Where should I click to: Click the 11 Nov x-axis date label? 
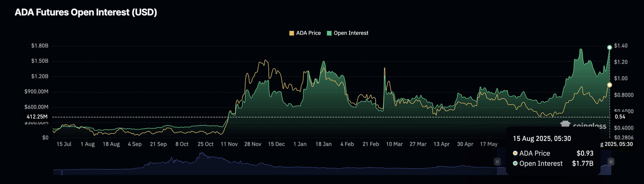click(x=229, y=144)
